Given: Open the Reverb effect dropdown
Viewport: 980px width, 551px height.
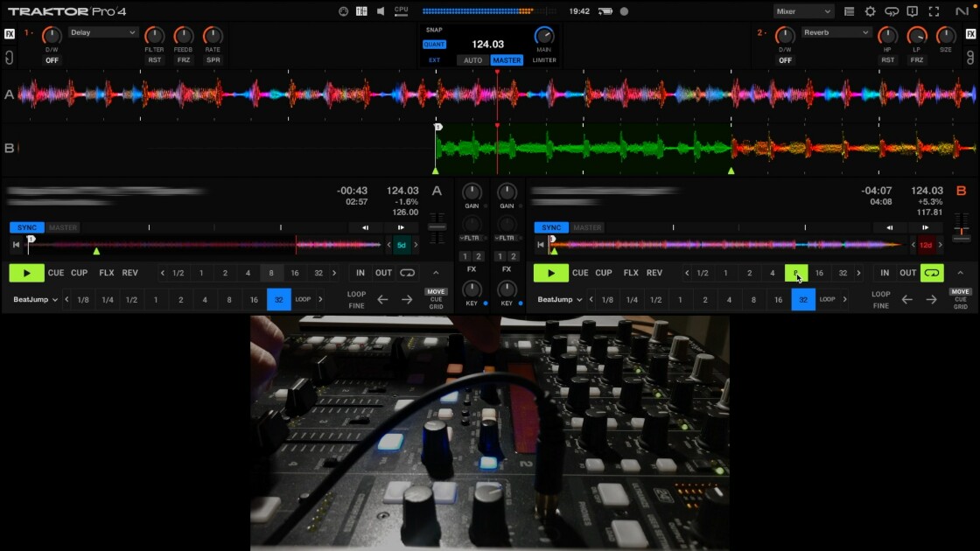Looking at the screenshot, I should click(836, 32).
